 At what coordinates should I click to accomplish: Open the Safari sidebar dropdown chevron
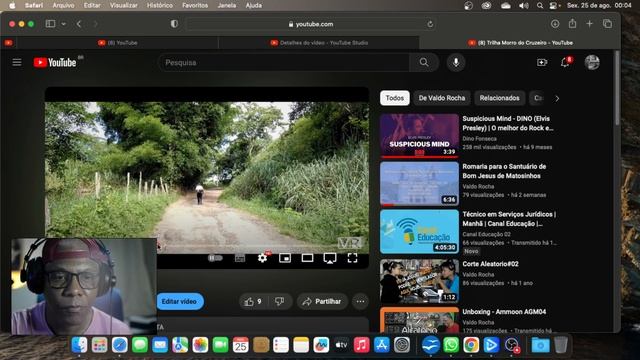click(64, 24)
